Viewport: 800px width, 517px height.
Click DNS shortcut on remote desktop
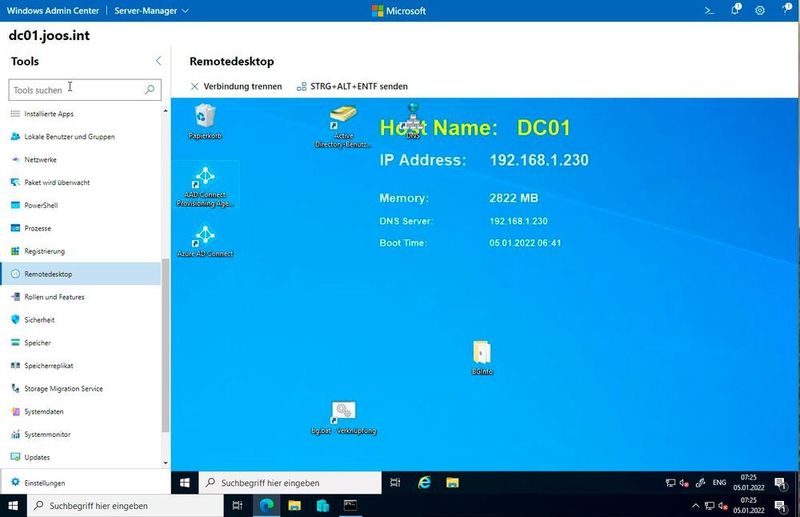coord(413,120)
